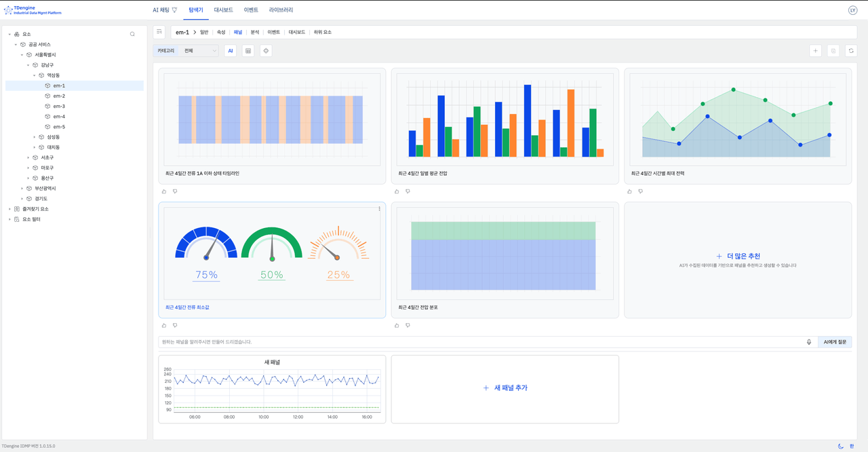The image size is (868, 452).
Task: Thumbs down the 최근 4일간 시간별 최대 전력 panel
Action: (641, 191)
